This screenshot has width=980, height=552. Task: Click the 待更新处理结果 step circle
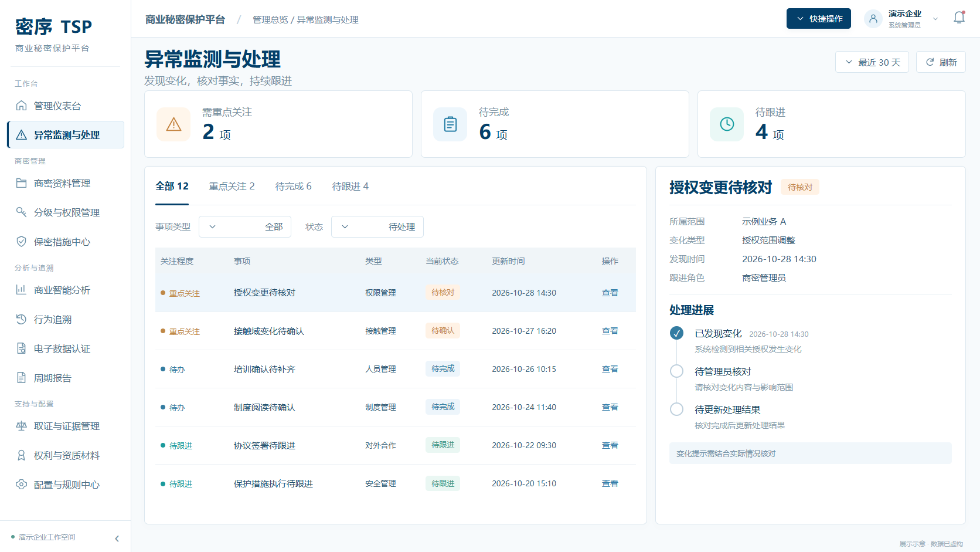coord(676,409)
